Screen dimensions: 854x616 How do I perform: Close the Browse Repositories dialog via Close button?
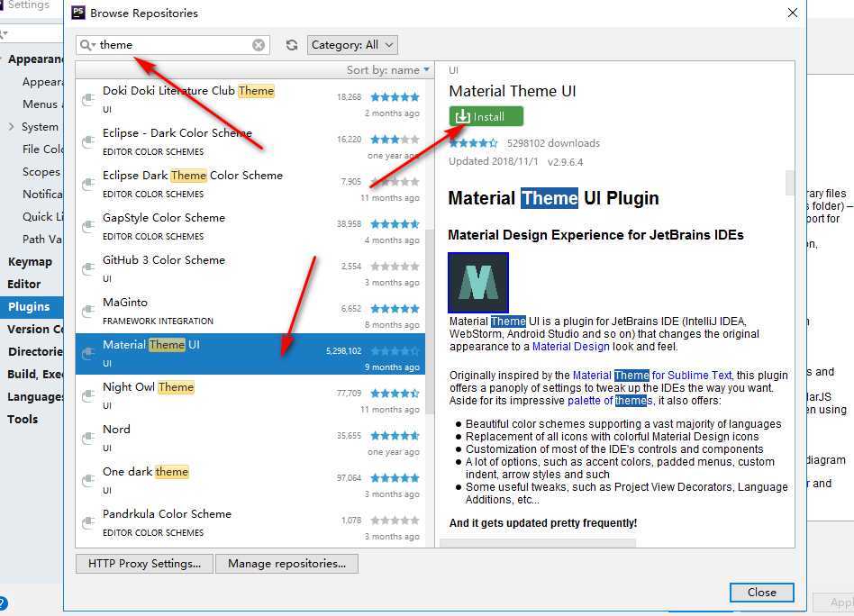761,592
